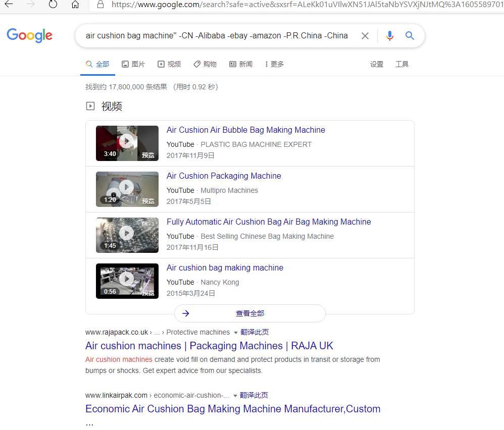The height and width of the screenshot is (430, 504).
Task: Open 'Air Cushion Packaging Machine' video link
Action: coord(224,176)
